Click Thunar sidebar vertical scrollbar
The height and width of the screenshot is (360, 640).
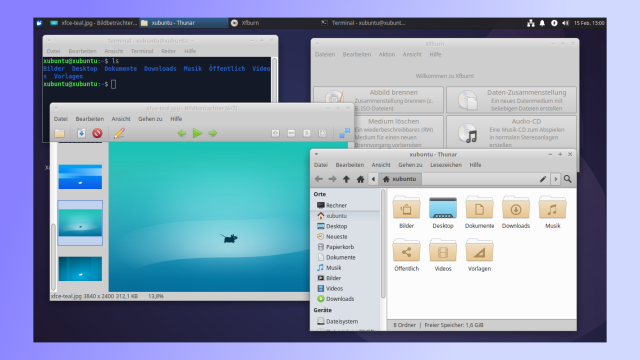point(383,245)
